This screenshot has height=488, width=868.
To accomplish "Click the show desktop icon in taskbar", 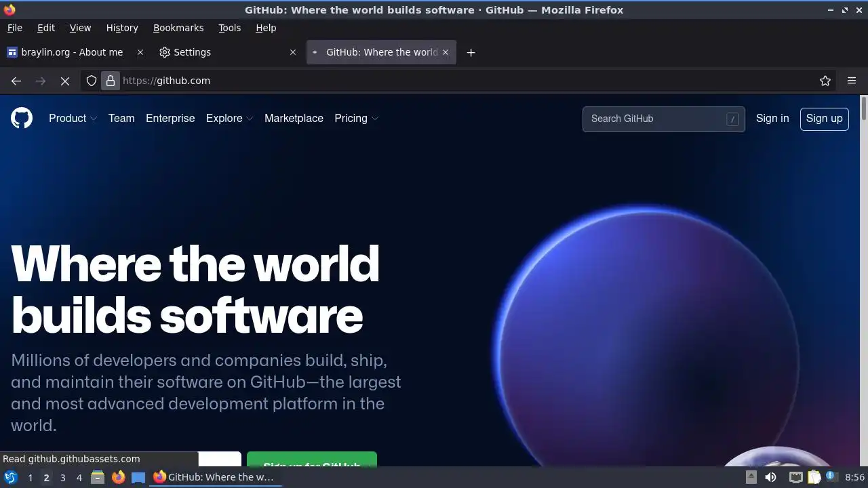I will pos(138,477).
